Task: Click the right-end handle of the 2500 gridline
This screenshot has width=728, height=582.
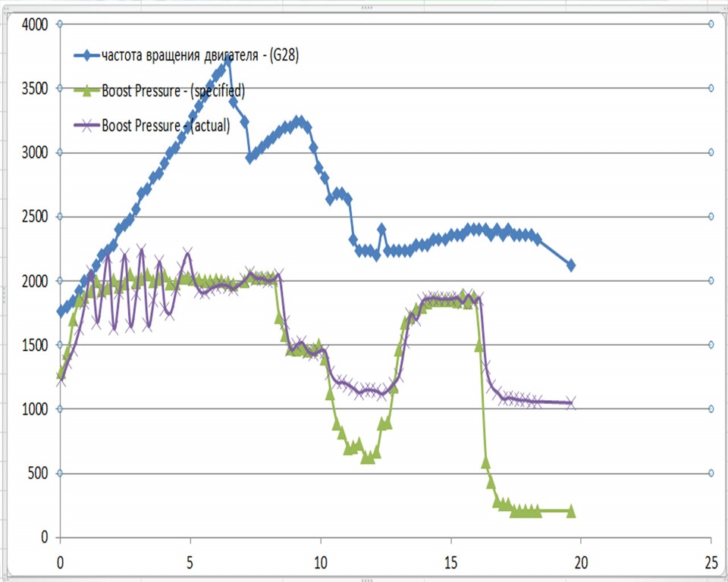Action: [711, 216]
